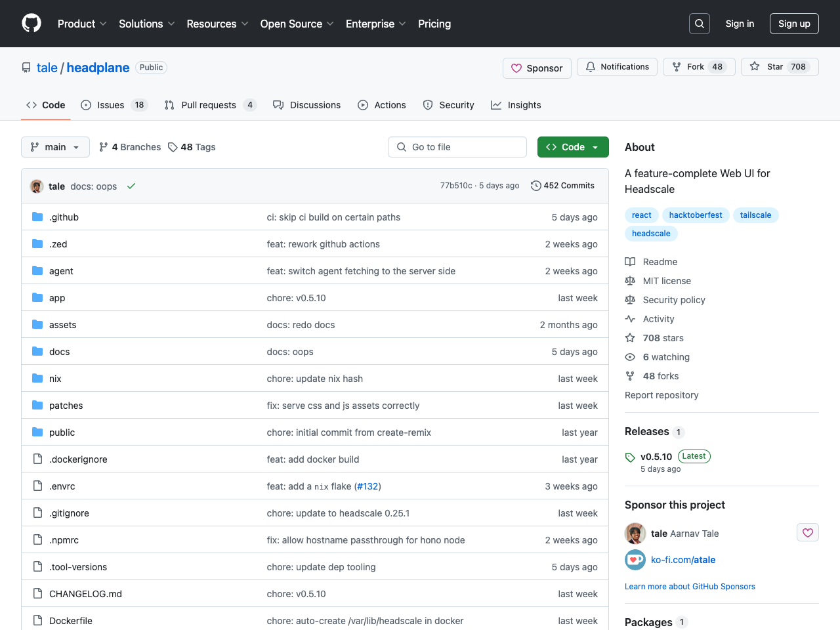View the 452 Commits history
Image resolution: width=840 pixels, height=630 pixels.
point(562,186)
